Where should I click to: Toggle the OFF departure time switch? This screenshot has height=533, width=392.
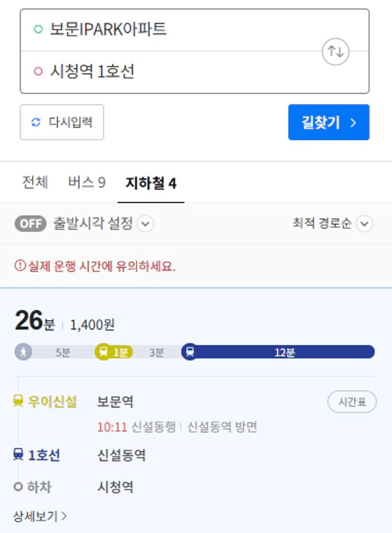click(x=30, y=223)
